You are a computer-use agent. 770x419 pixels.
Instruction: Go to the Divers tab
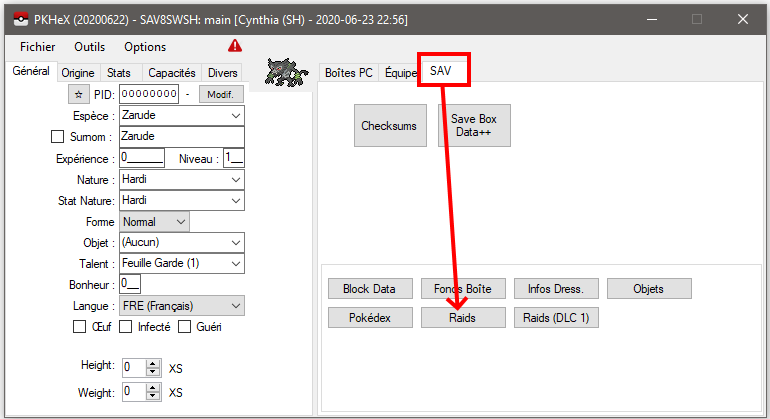coord(222,73)
